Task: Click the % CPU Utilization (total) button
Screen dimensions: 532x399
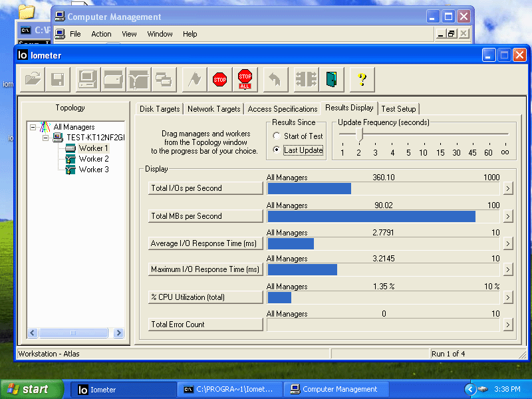Action: 205,297
